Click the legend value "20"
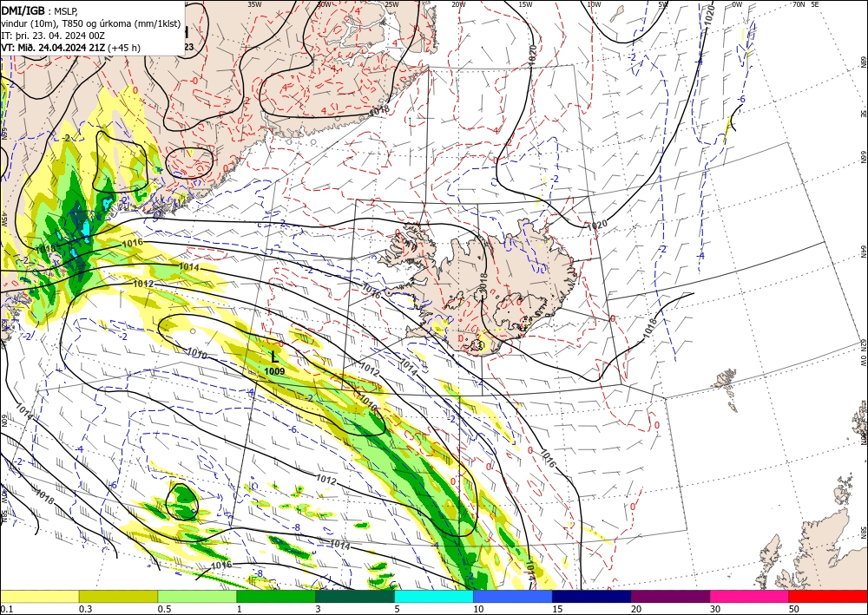The image size is (868, 615). [636, 609]
